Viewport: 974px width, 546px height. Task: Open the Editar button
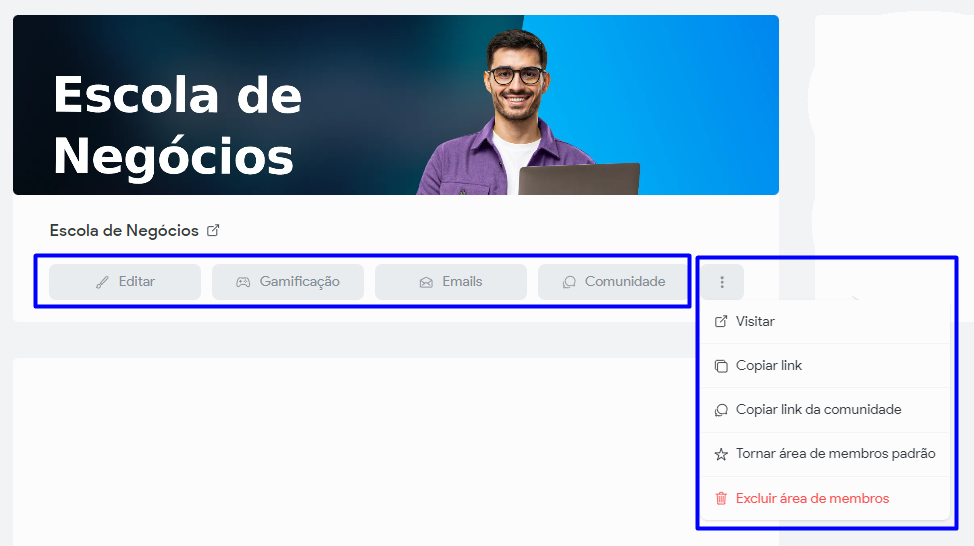click(x=125, y=282)
